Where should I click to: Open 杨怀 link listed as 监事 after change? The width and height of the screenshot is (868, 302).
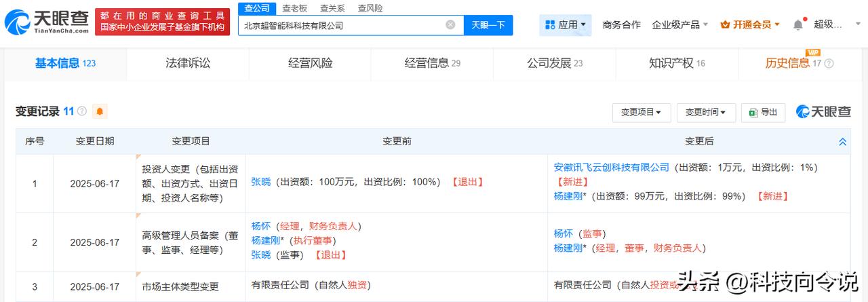(x=563, y=233)
